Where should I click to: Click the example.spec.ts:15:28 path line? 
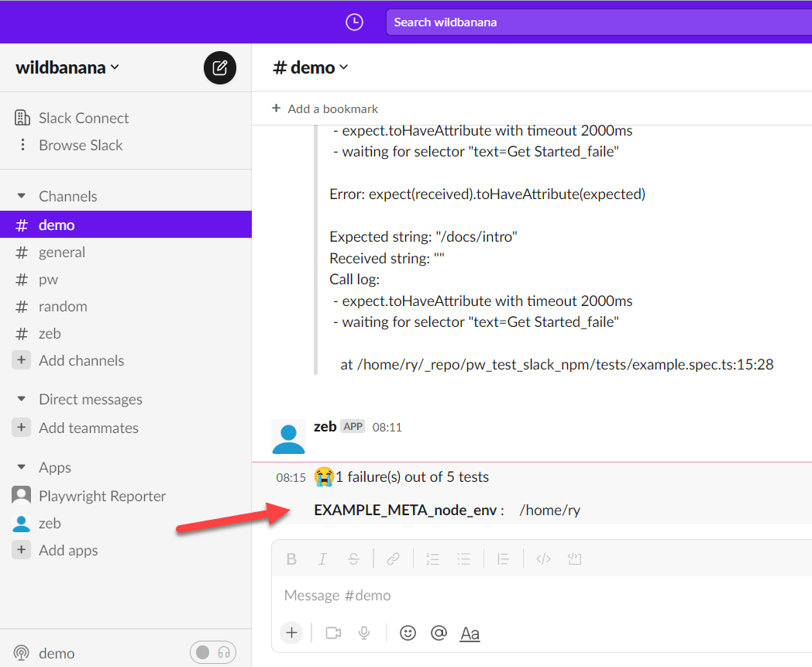pos(556,365)
